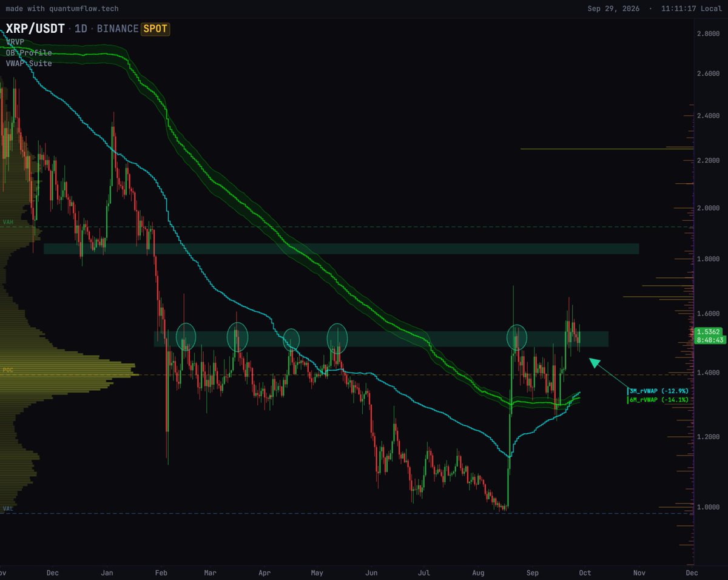728x580 pixels.
Task: Click the 2.6000 price axis label
Action: tap(709, 73)
